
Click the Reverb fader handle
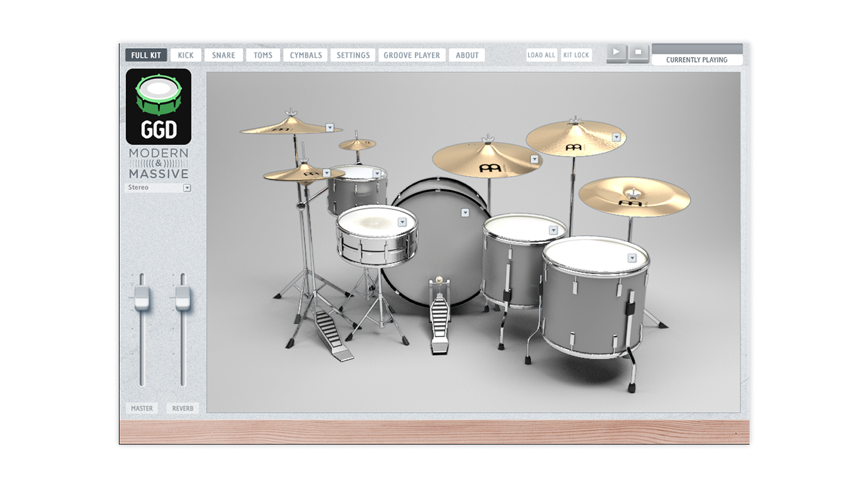click(183, 299)
